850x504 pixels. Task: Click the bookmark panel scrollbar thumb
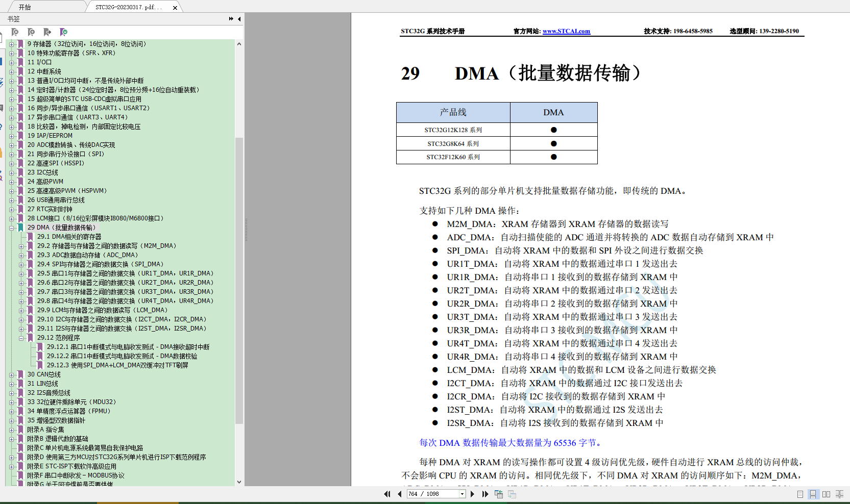(x=239, y=281)
